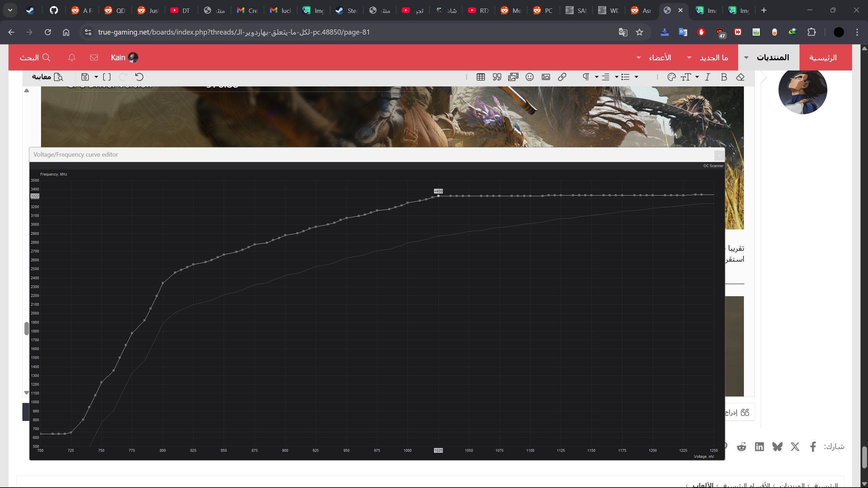This screenshot has width=868, height=488.
Task: Go back to the previous page
Action: 11,32
